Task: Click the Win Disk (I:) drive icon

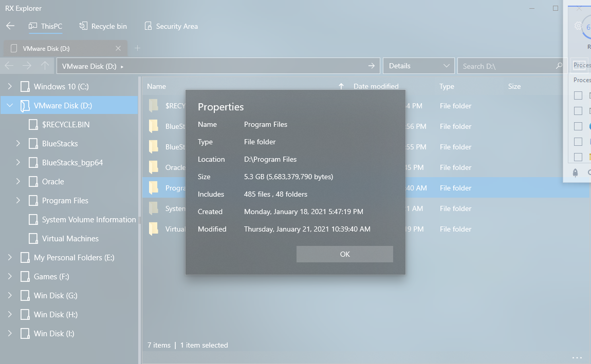Action: coord(25,334)
